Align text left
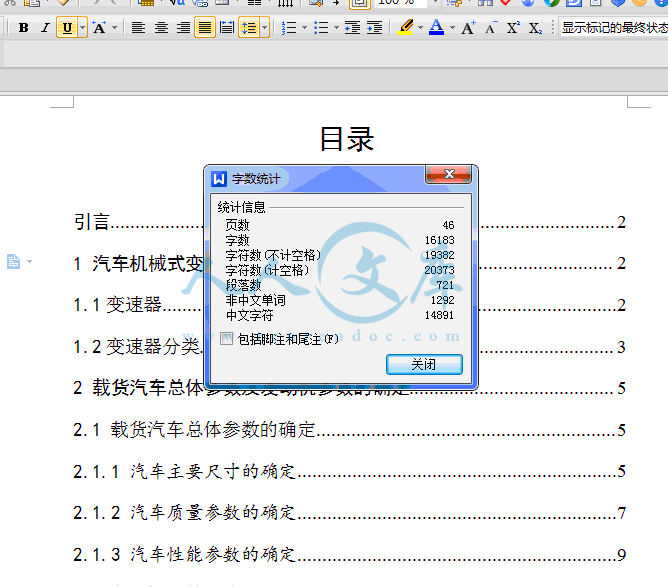668x587 pixels. point(138,28)
